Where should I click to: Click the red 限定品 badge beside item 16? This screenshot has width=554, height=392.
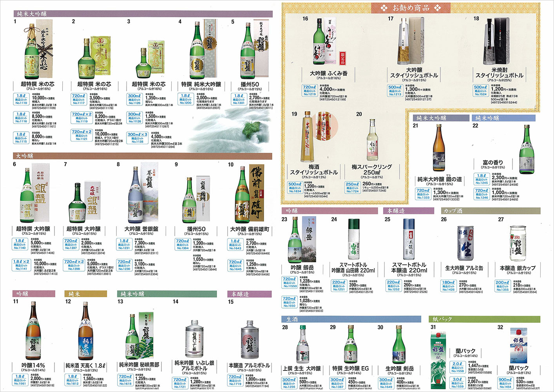pyautogui.click(x=342, y=58)
